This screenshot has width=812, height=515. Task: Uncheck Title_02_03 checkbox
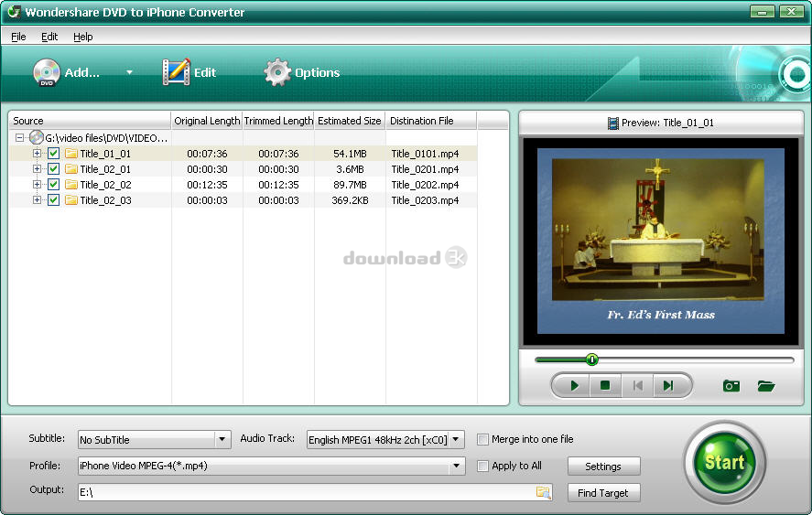pos(53,199)
